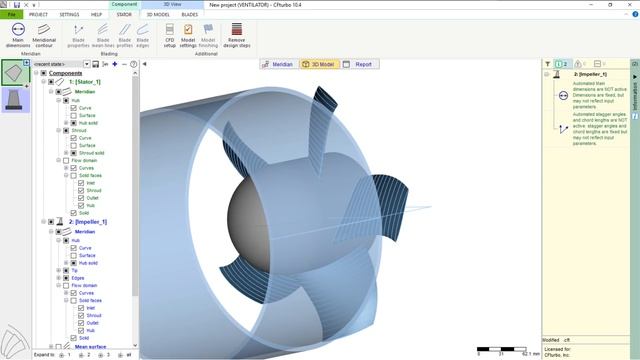Toggle Stator Solid faces Outlet checkbox
640x360 pixels.
tap(81, 198)
